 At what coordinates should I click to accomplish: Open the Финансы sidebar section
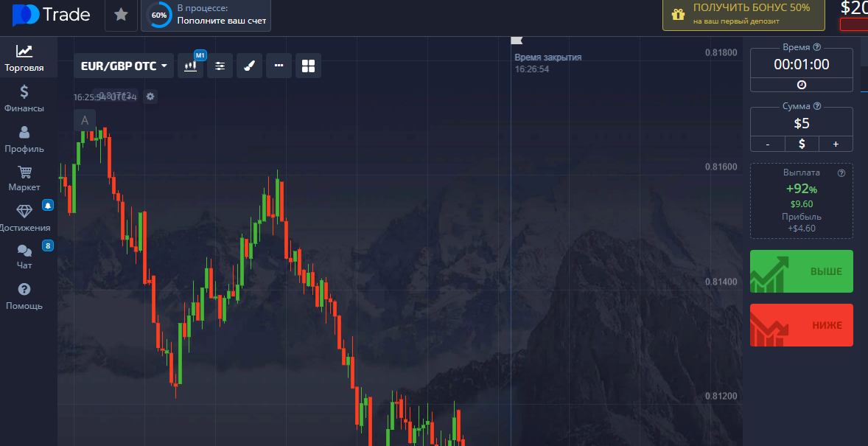tap(24, 99)
